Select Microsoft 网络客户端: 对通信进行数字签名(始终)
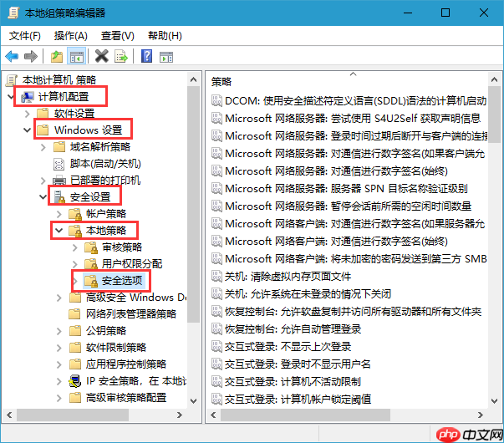 point(336,241)
